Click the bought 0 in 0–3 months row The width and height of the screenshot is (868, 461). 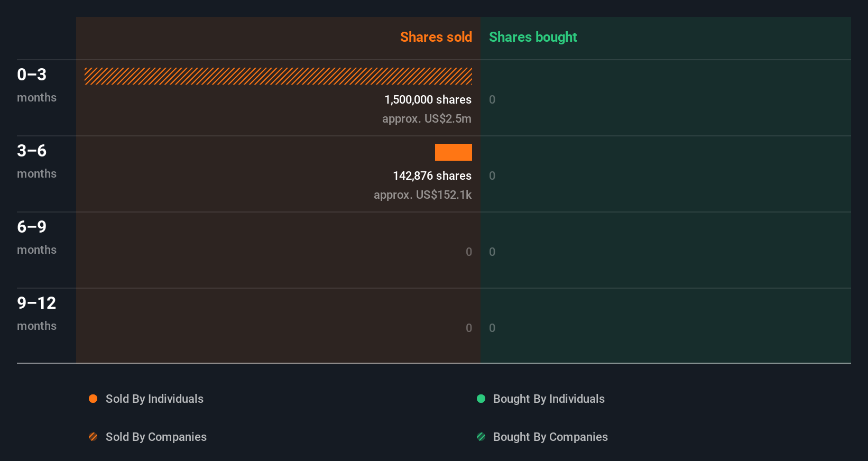[x=492, y=99]
